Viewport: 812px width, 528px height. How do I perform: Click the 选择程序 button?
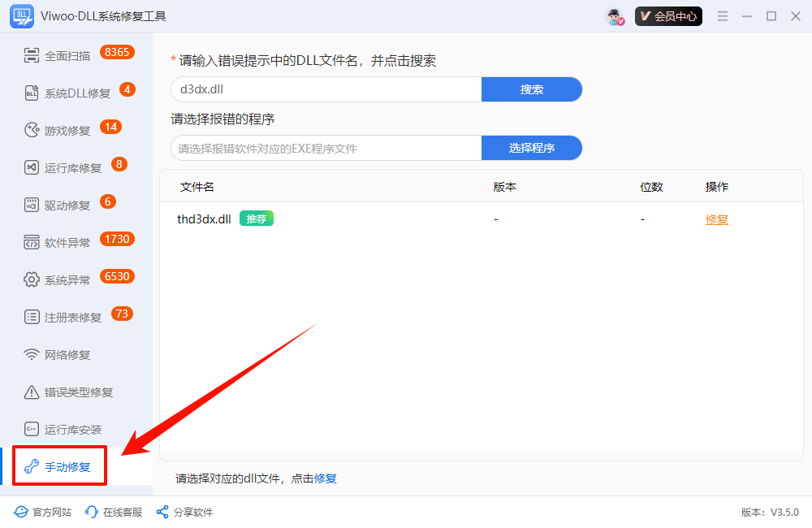(532, 148)
